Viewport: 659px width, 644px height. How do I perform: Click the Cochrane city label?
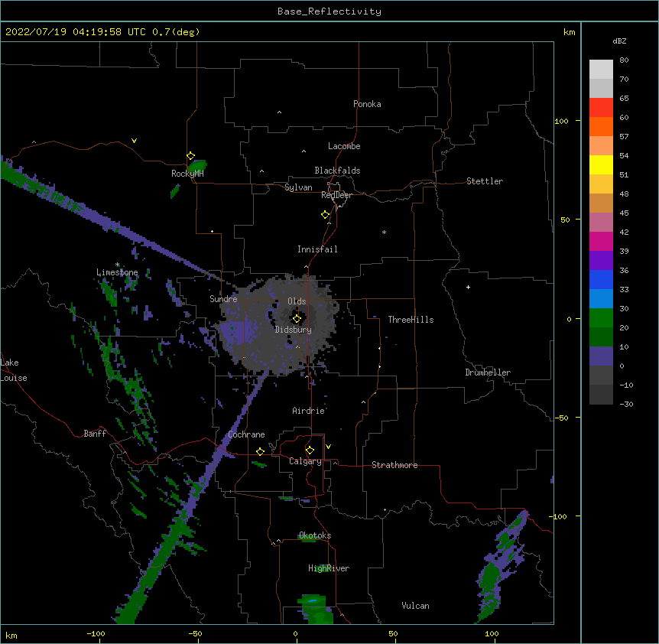(x=246, y=434)
